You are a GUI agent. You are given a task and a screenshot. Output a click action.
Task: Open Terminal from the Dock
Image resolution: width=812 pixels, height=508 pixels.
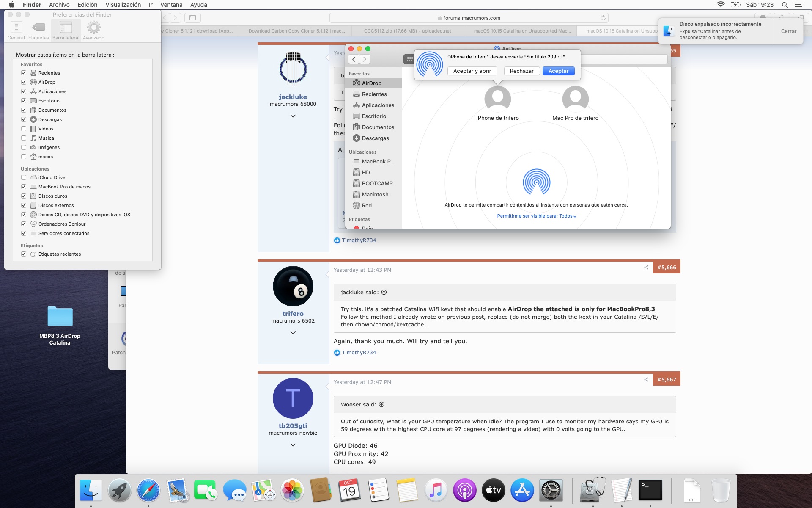click(650, 491)
